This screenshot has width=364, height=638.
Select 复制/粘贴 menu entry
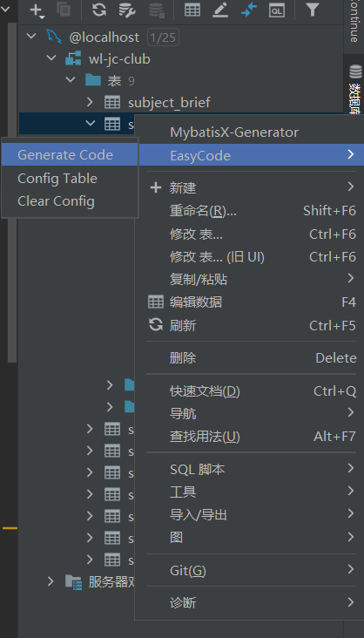pyautogui.click(x=251, y=280)
